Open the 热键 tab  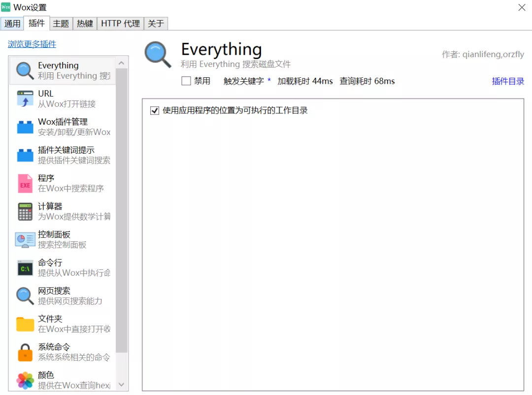click(85, 24)
